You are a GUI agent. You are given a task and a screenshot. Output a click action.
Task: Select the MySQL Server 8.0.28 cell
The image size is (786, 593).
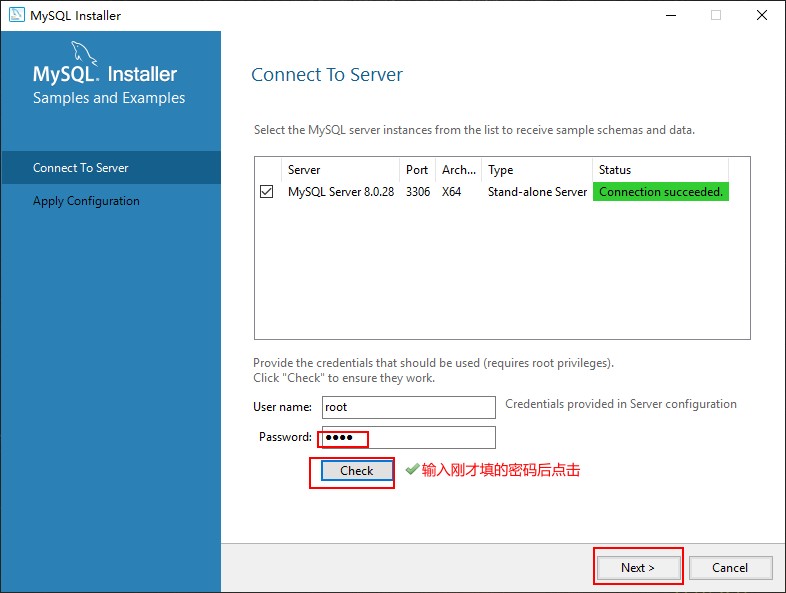(x=341, y=192)
